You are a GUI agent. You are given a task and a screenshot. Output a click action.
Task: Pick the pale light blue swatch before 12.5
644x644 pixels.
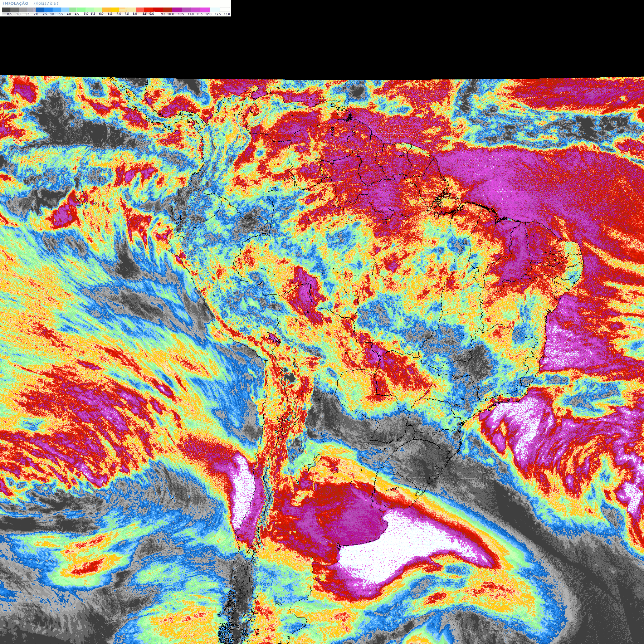click(215, 10)
